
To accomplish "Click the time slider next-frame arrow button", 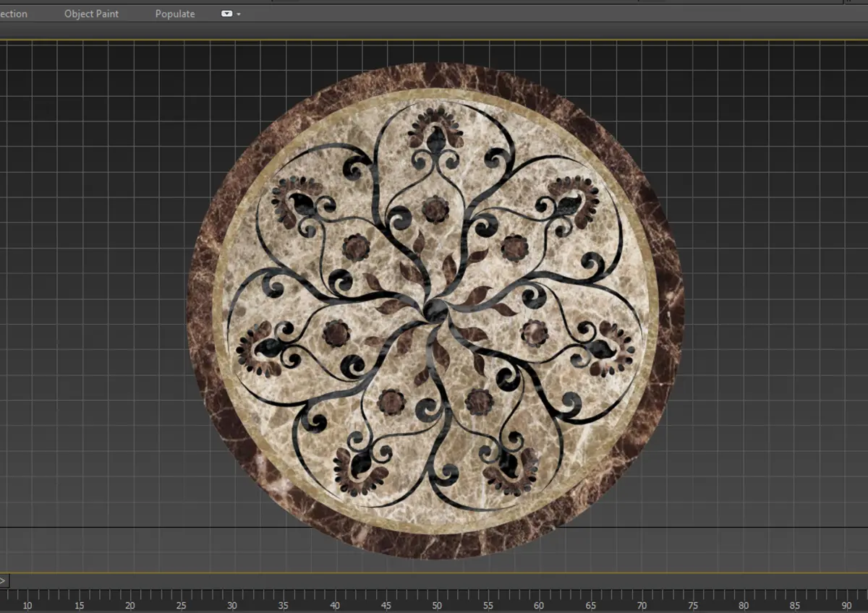I will [4, 580].
